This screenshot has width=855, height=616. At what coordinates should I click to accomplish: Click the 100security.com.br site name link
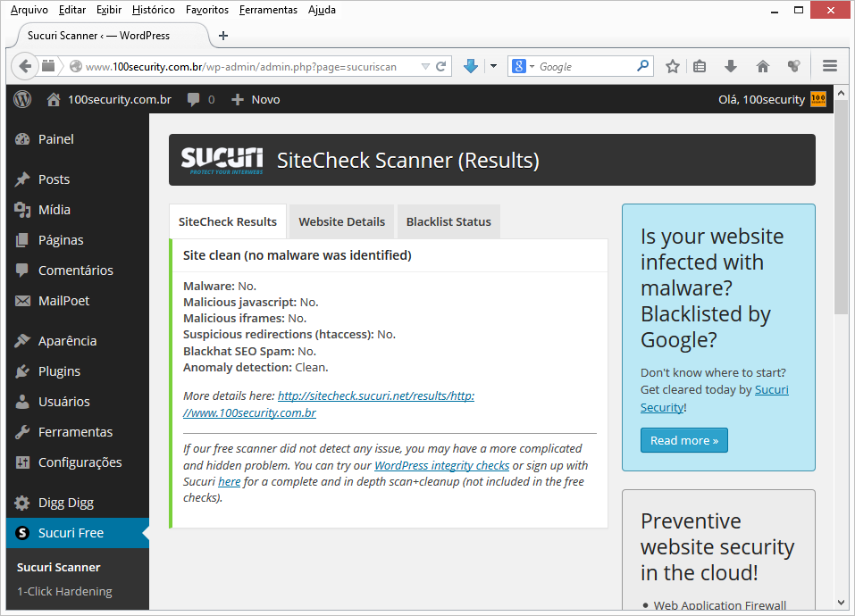click(x=120, y=100)
